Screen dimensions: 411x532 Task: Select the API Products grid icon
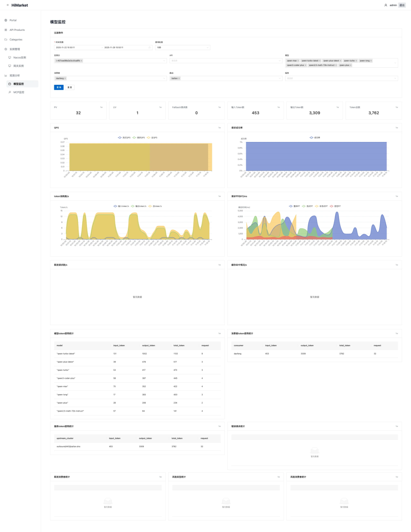[x=6, y=30]
